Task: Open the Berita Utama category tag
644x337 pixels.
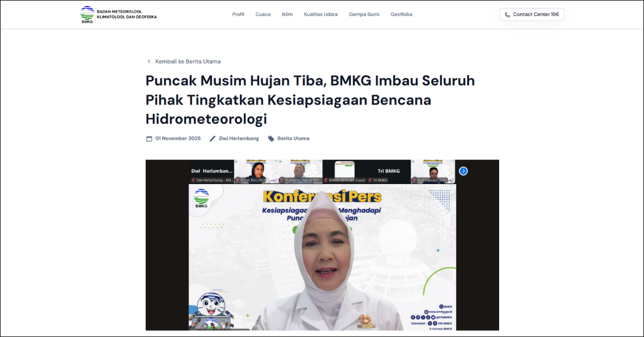Action: coord(293,138)
